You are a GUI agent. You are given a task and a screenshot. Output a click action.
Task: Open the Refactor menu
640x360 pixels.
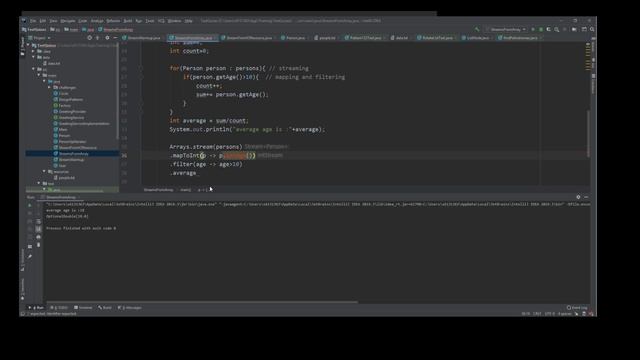(113, 21)
